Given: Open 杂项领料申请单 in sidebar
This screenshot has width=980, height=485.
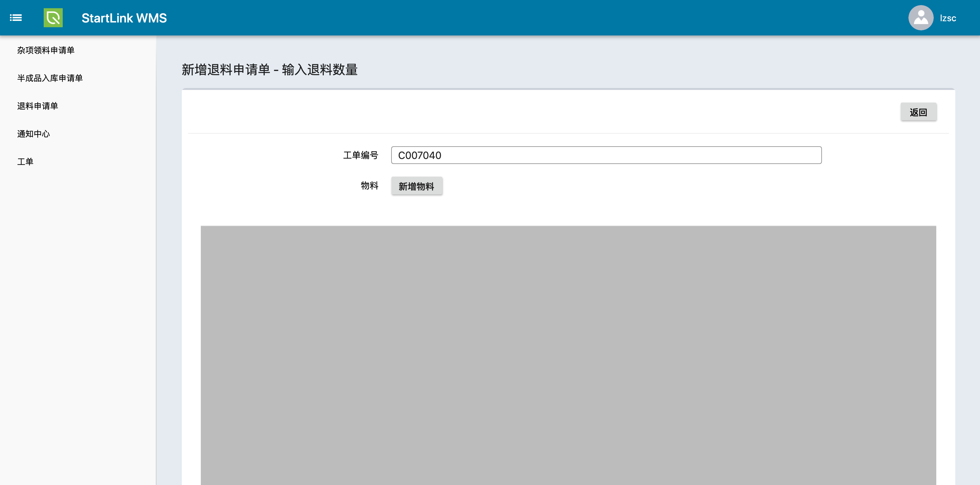Looking at the screenshot, I should click(46, 50).
